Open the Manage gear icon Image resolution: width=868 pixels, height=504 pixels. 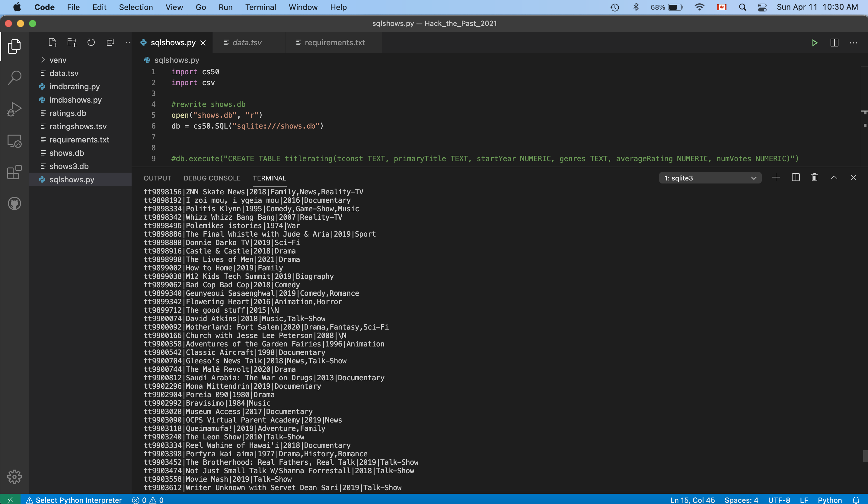click(x=14, y=477)
